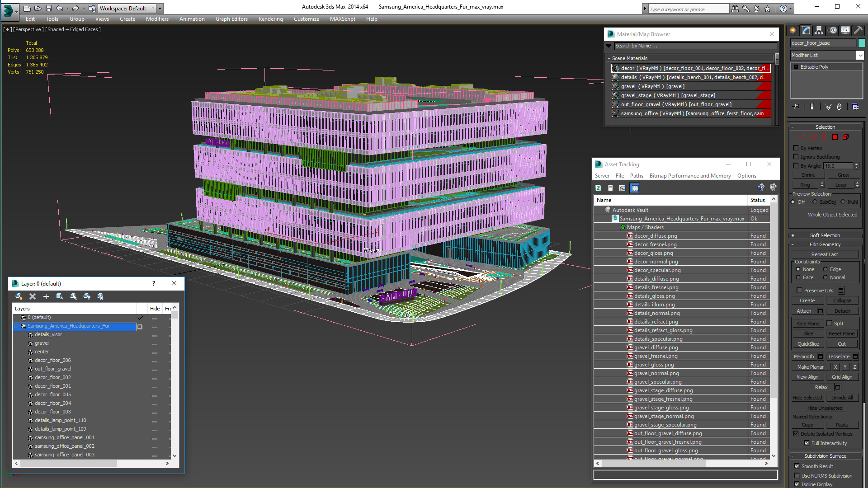Click Configure Modifier Sets icon

coord(855,107)
